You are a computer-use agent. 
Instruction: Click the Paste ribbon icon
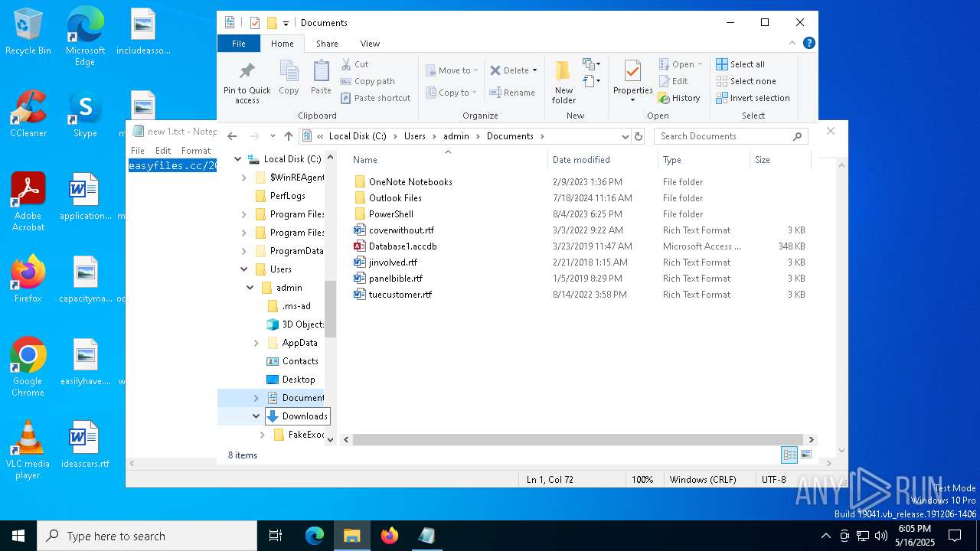[321, 78]
